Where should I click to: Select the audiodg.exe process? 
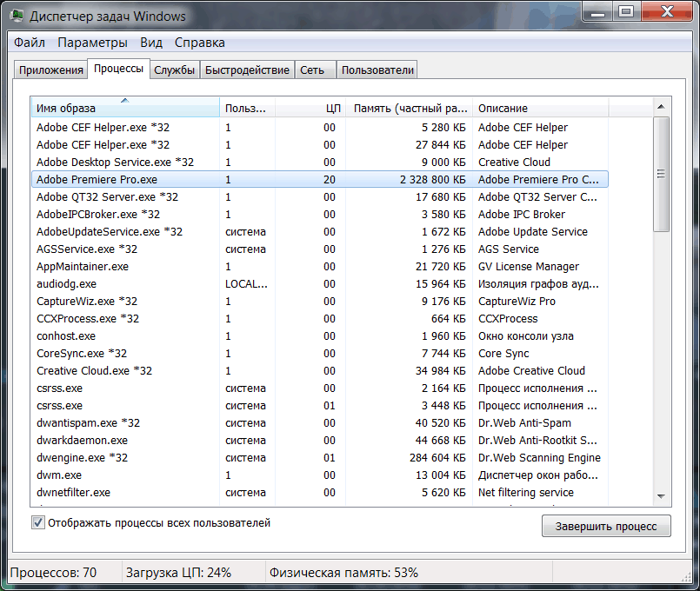[x=320, y=283]
